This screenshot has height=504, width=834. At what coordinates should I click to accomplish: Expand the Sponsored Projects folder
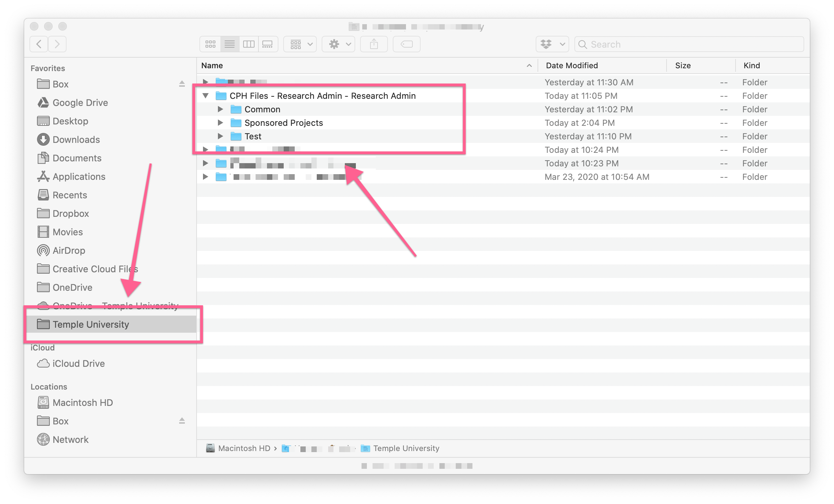(220, 123)
